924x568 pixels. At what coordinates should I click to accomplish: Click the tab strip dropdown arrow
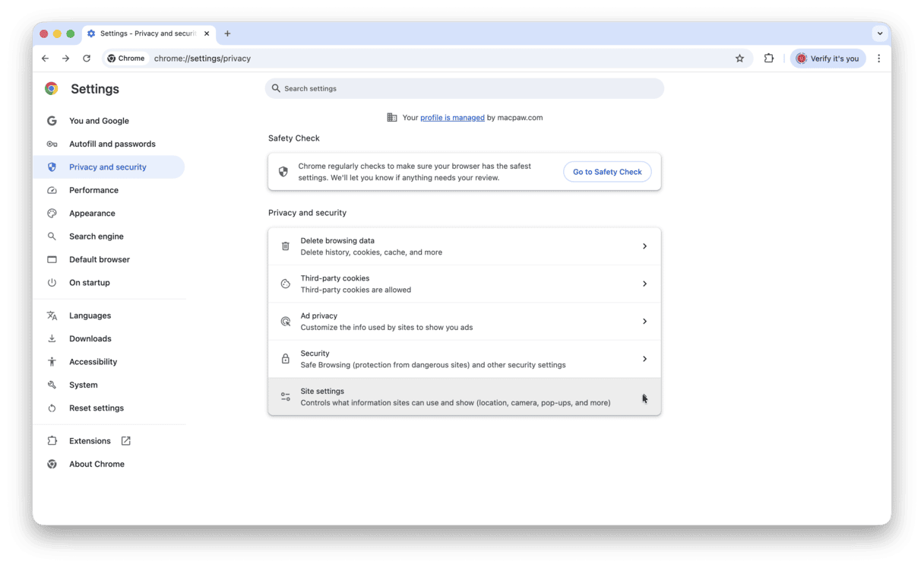(x=879, y=33)
